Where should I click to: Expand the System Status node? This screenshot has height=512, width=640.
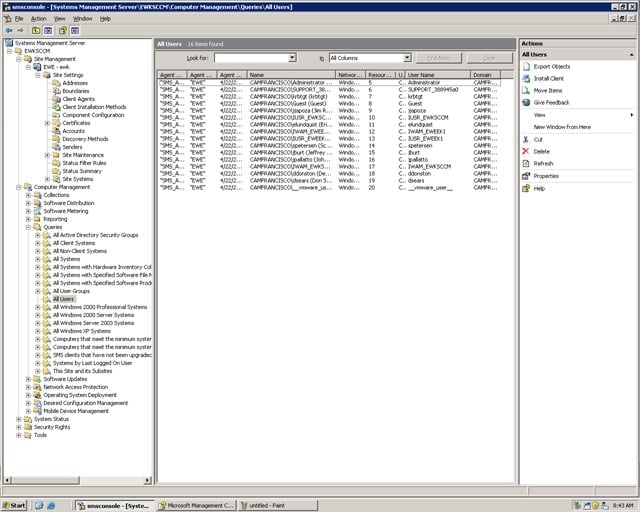[x=19, y=419]
